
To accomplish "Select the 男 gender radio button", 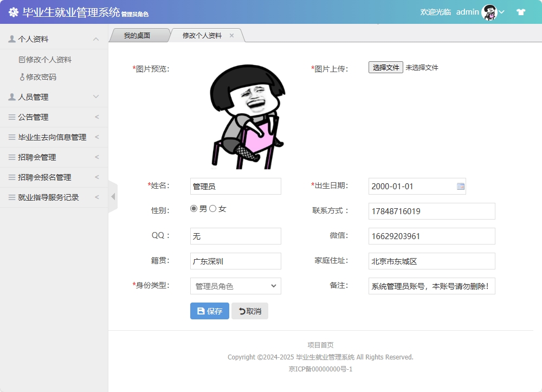I will point(193,208).
